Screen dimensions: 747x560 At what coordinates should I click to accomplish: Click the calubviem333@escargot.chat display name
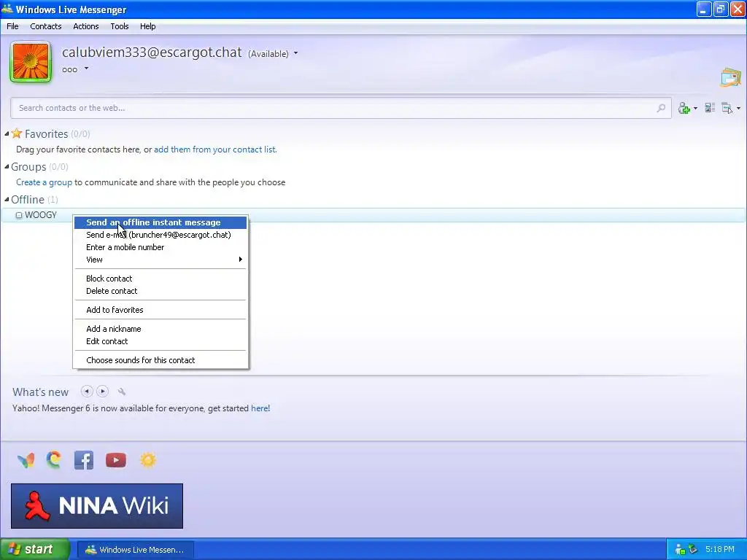[x=152, y=52]
